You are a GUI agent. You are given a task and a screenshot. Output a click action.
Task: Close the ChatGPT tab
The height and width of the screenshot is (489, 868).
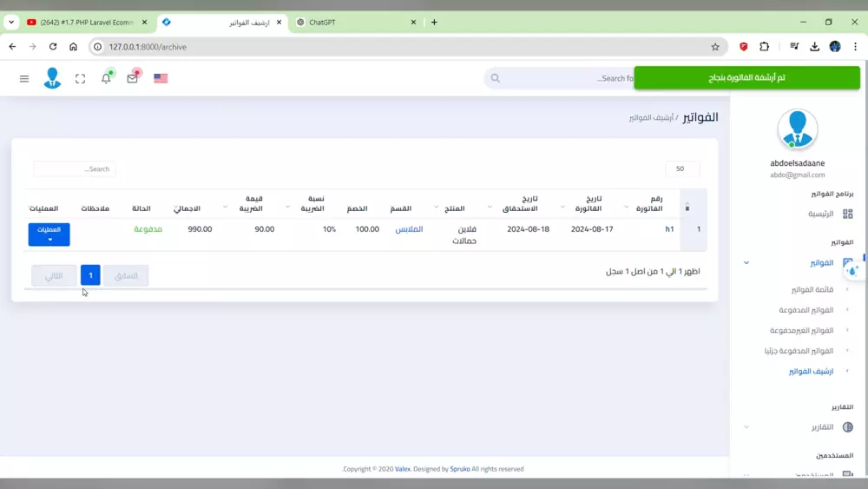[x=413, y=23]
